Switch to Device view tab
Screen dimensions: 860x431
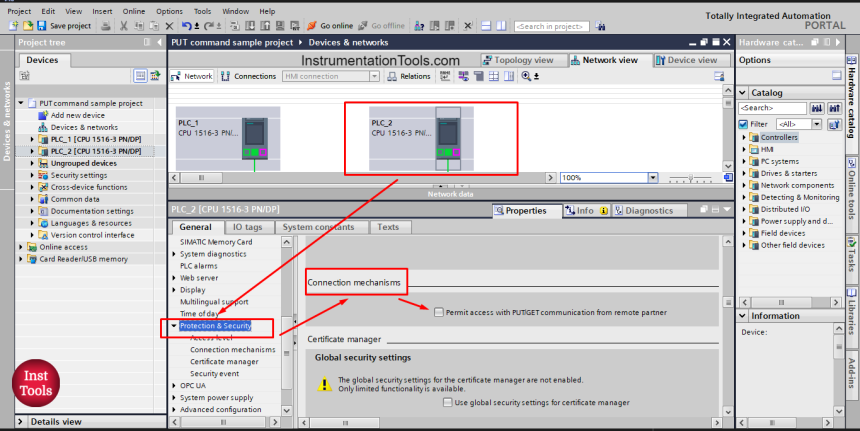point(692,60)
